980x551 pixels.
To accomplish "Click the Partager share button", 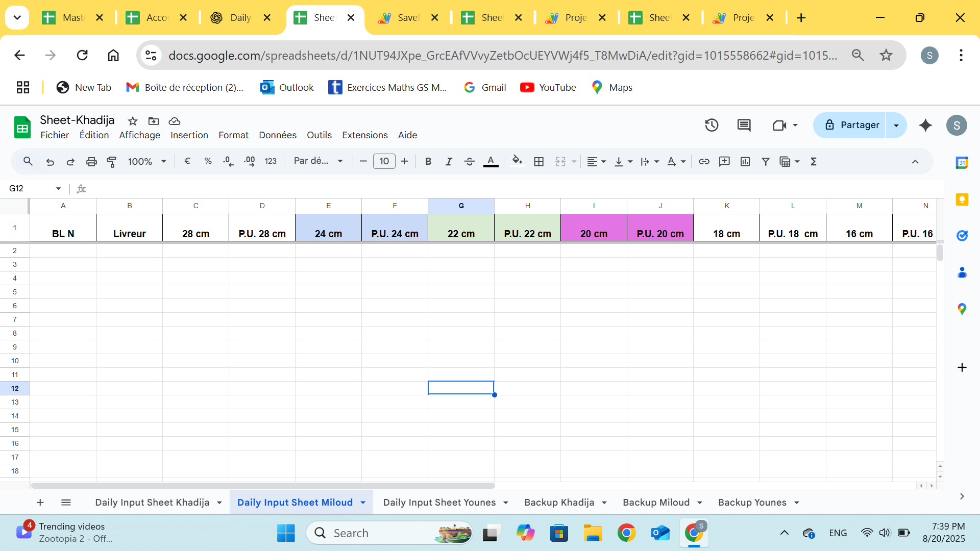I will (x=850, y=125).
